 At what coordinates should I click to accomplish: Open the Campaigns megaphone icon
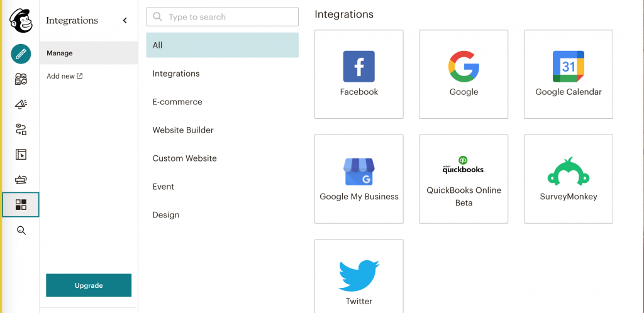(21, 104)
